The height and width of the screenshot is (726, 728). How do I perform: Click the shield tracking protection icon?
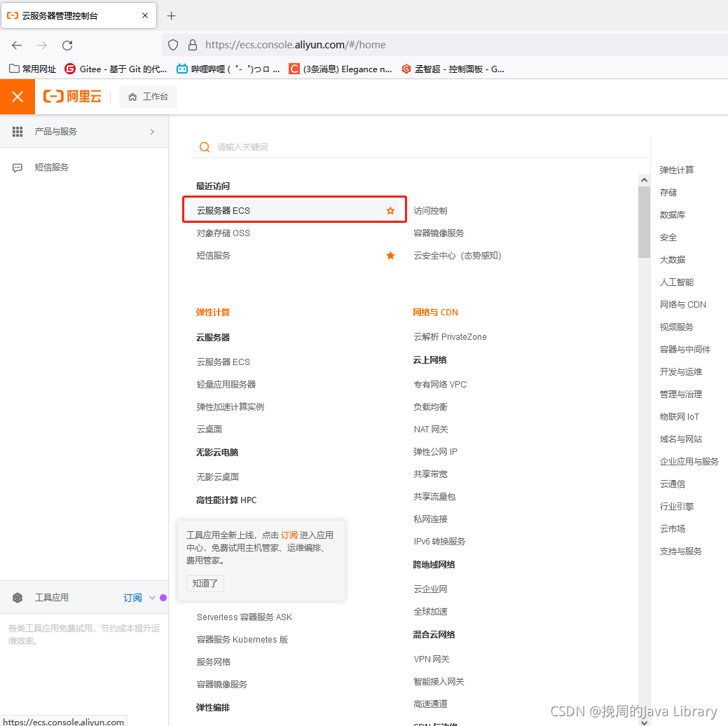click(x=173, y=45)
